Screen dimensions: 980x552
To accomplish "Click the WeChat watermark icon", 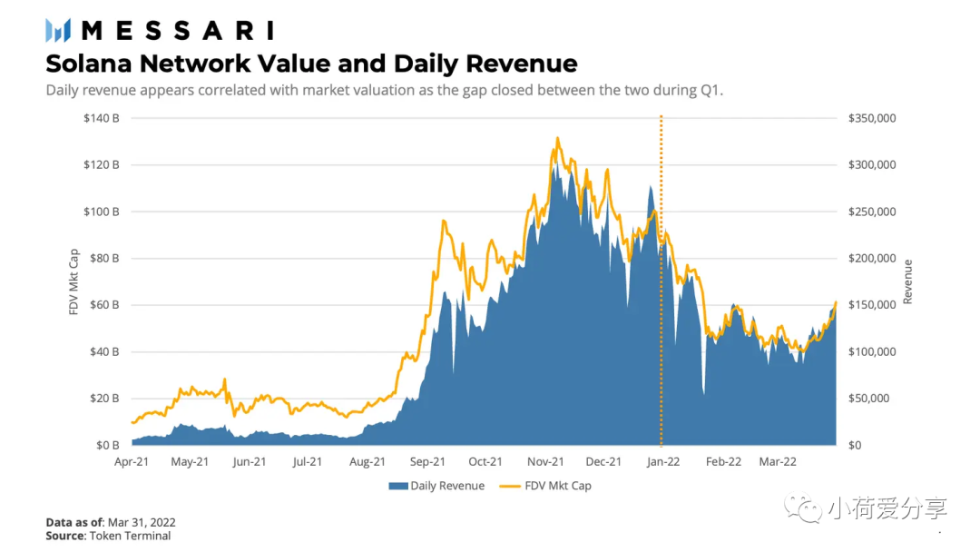I will [805, 508].
